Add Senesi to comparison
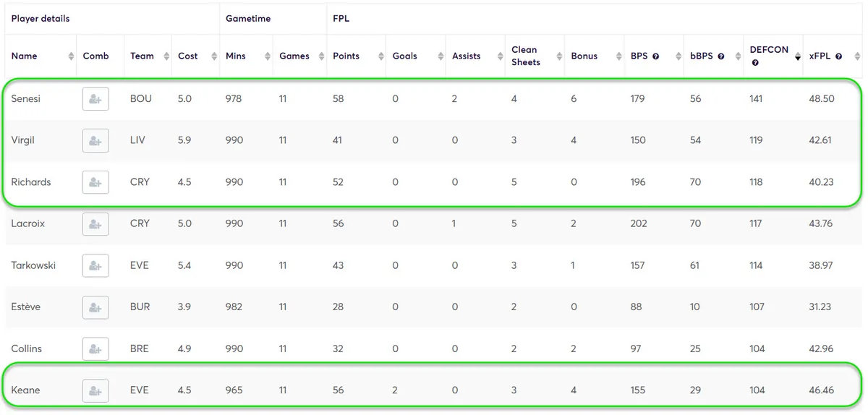Screen dimensions: 868x415 tap(95, 99)
